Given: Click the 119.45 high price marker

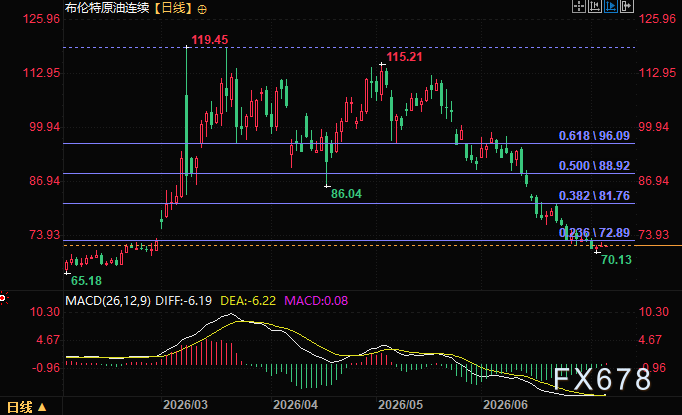Looking at the screenshot, I should [x=210, y=40].
